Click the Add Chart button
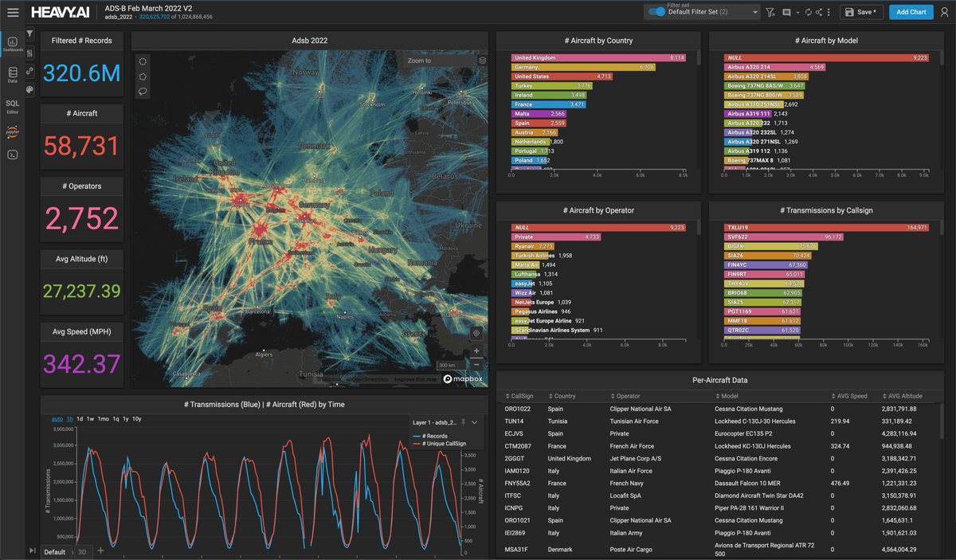 click(911, 12)
